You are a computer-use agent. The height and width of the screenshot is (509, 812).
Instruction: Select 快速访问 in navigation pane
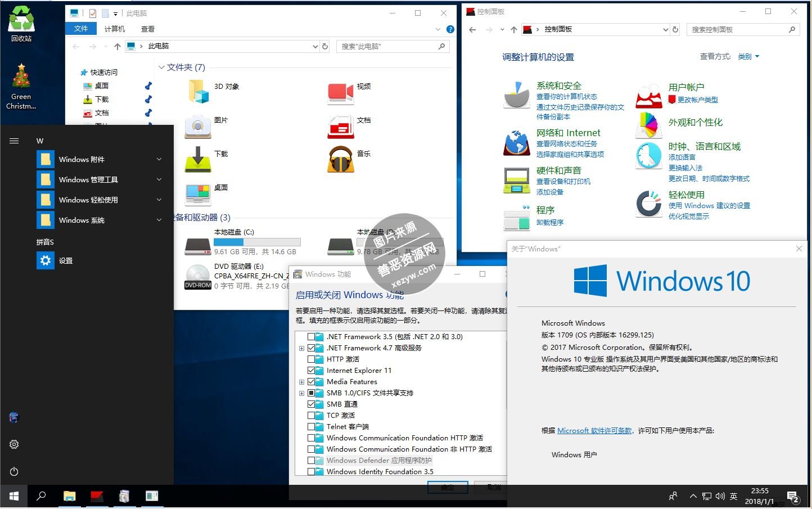[104, 72]
